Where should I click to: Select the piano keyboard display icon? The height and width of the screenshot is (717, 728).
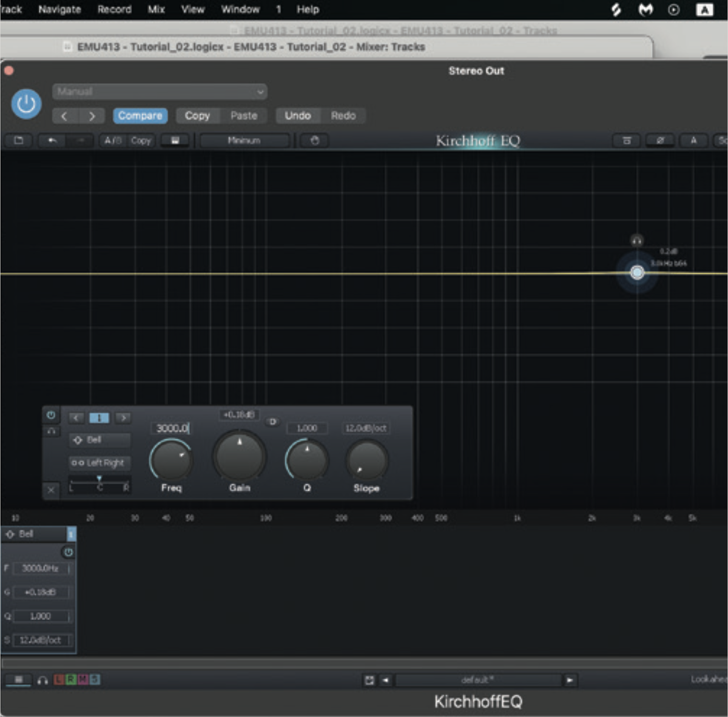[x=175, y=140]
